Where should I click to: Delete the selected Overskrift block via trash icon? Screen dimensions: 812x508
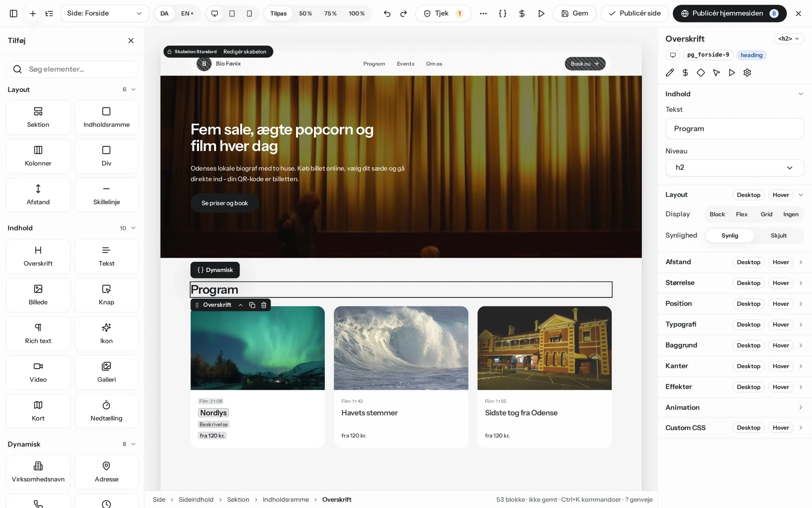264,305
